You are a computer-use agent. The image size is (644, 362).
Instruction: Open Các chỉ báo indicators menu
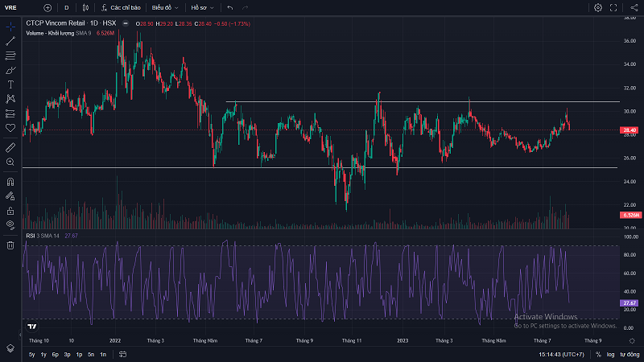121,7
